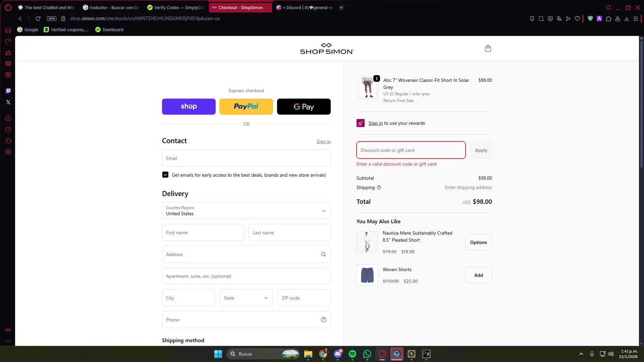Screen dimensions: 644x362
Task: Open the ShopSimon cart bag icon
Action: coord(488,48)
